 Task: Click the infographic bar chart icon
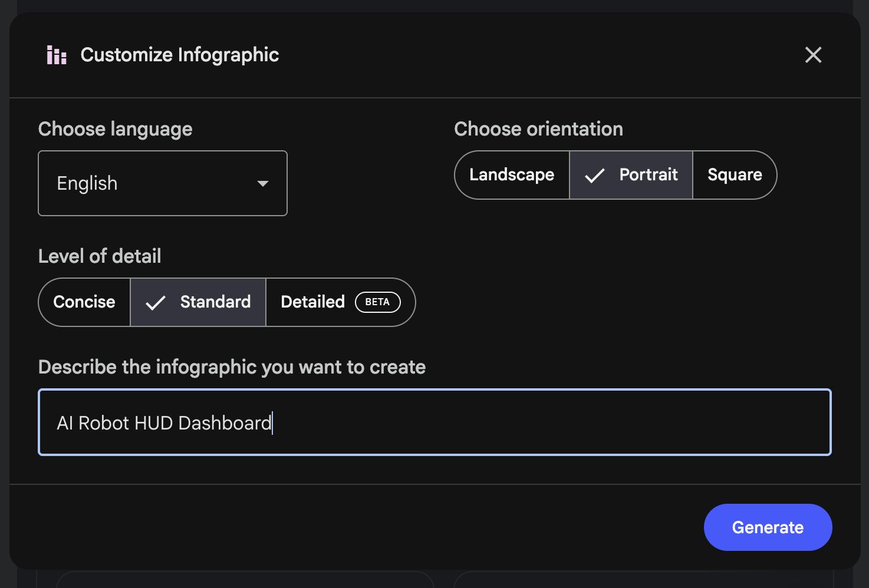tap(57, 55)
